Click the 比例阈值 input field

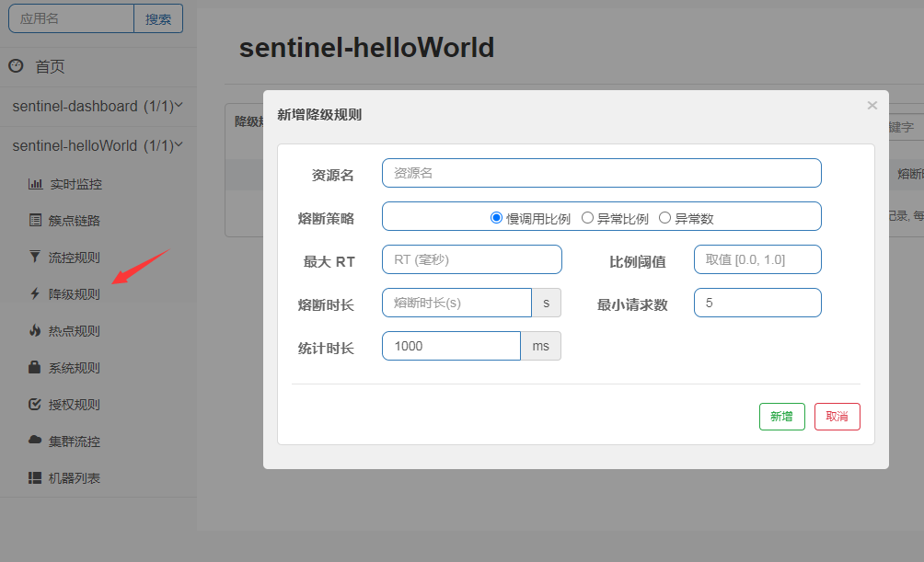point(757,259)
